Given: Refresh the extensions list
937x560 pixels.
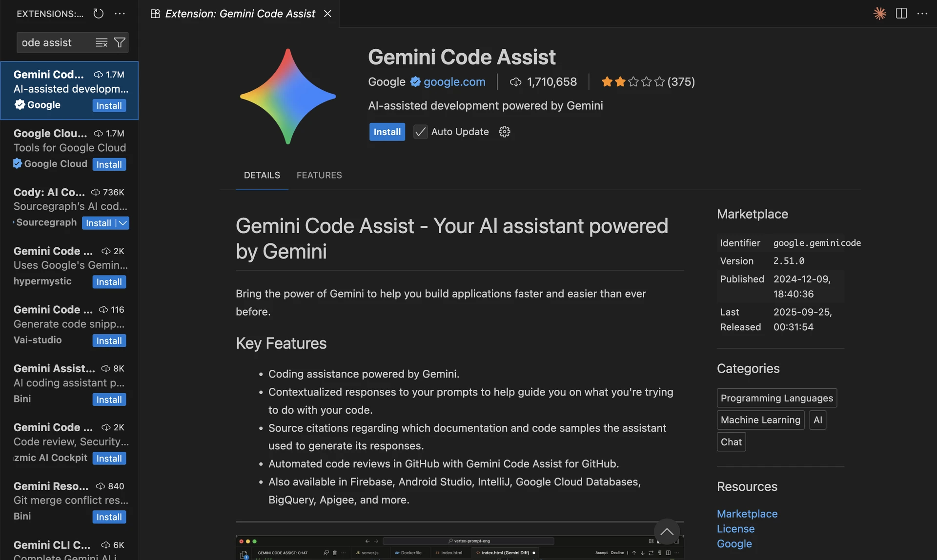Looking at the screenshot, I should tap(99, 14).
